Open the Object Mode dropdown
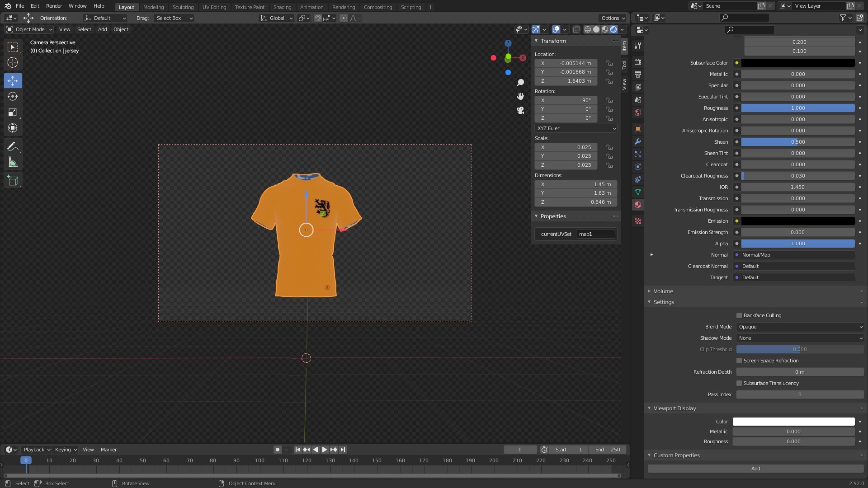Viewport: 868px width, 488px height. point(29,29)
